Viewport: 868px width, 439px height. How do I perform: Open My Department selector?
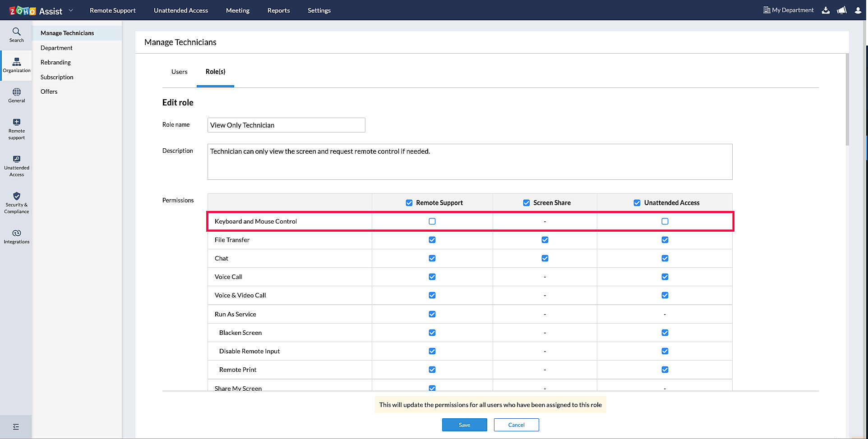[x=788, y=10]
